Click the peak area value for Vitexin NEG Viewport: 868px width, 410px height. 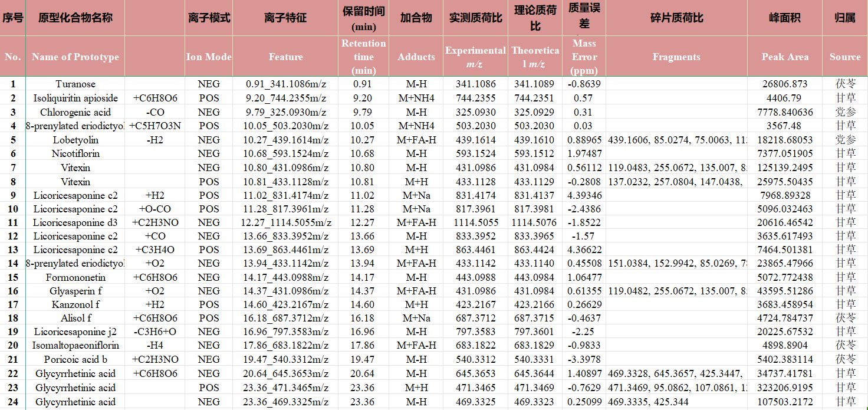click(x=784, y=167)
